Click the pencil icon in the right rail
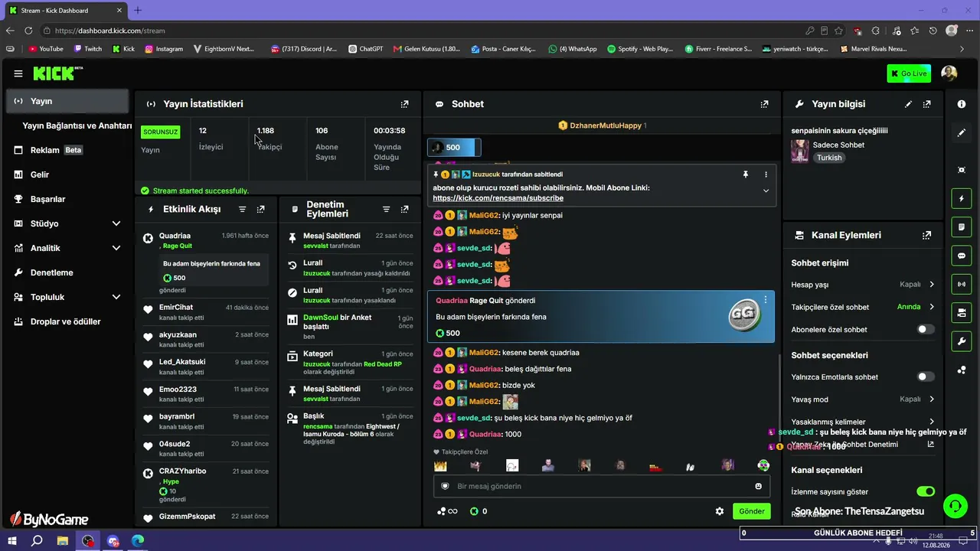 [962, 132]
